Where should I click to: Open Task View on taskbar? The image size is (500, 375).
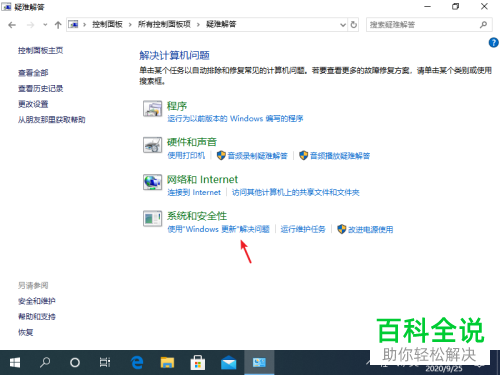click(x=105, y=362)
